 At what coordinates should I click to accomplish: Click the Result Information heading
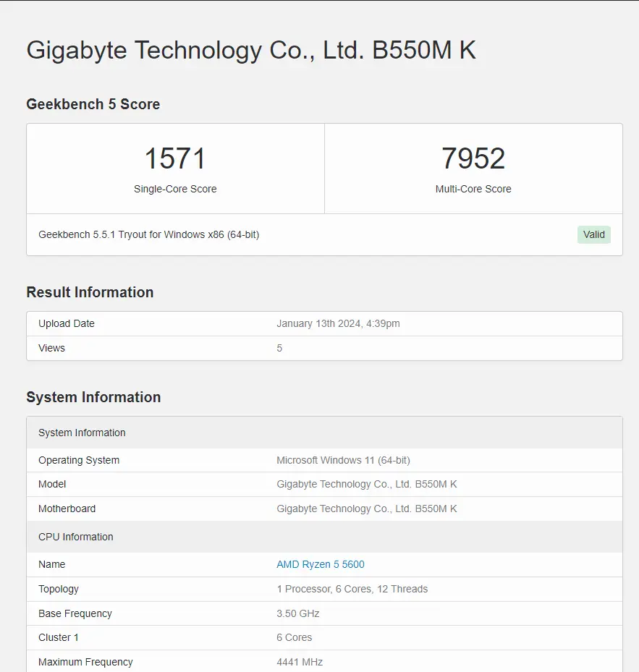(x=90, y=292)
